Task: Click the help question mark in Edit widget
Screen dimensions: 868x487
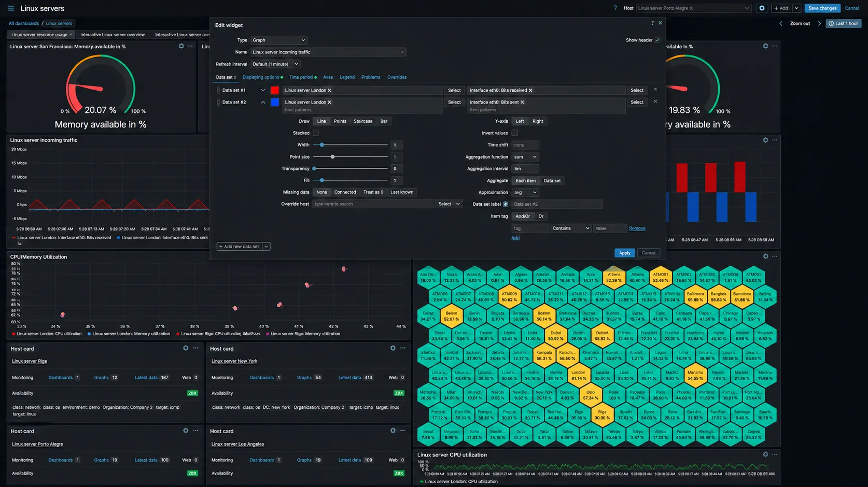Action: tap(652, 23)
